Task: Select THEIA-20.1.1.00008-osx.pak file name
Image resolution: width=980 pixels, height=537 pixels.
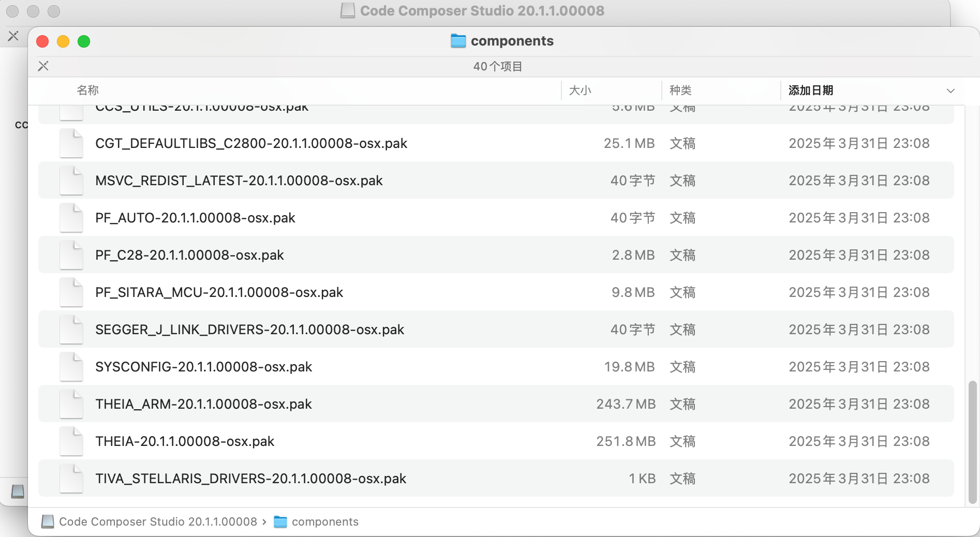Action: 185,441
